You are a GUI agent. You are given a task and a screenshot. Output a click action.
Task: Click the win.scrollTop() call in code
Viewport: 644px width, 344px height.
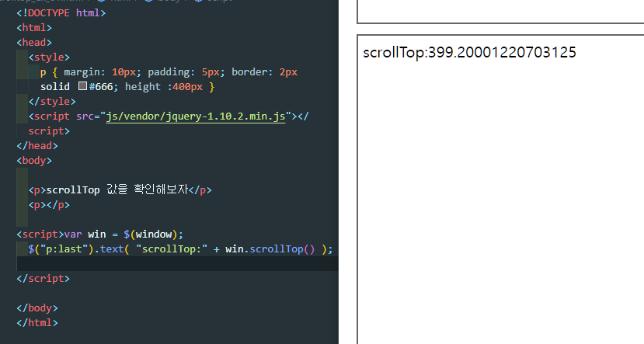point(270,249)
